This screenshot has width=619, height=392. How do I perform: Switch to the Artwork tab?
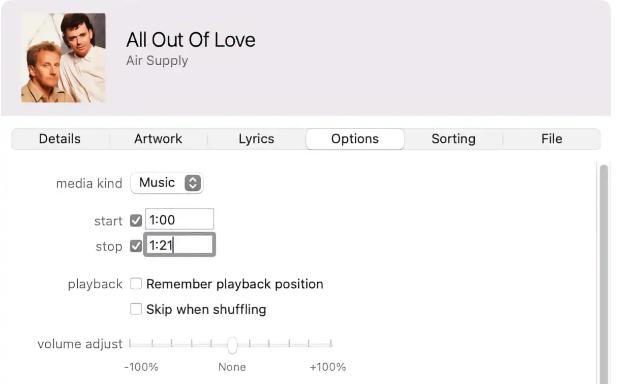point(158,139)
